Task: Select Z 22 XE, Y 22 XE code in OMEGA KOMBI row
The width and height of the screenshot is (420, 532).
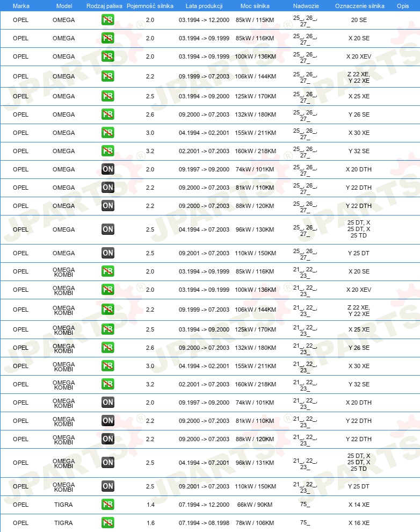Action: tap(359, 311)
